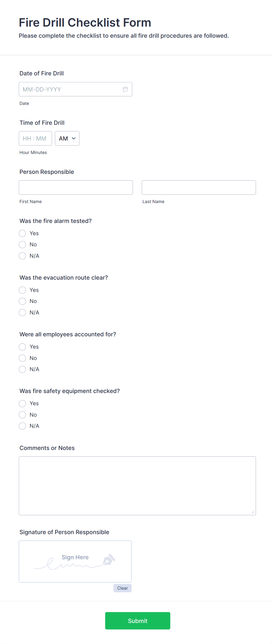Select No for employees accounted for
This screenshot has width=272, height=644.
point(23,358)
